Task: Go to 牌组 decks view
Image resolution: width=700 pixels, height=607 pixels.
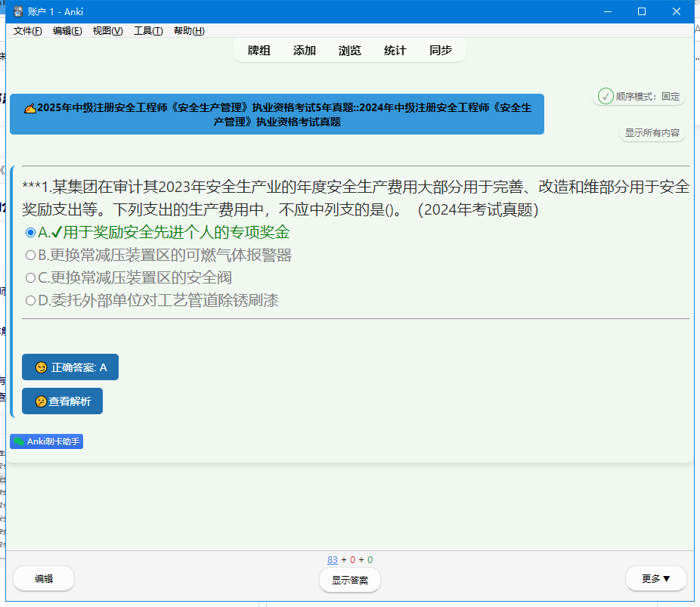Action: coord(259,51)
